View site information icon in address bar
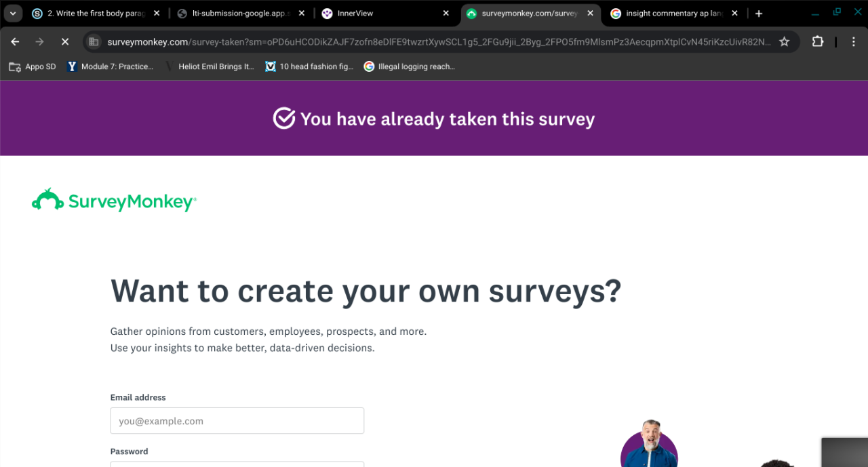This screenshot has width=868, height=467. tap(94, 42)
